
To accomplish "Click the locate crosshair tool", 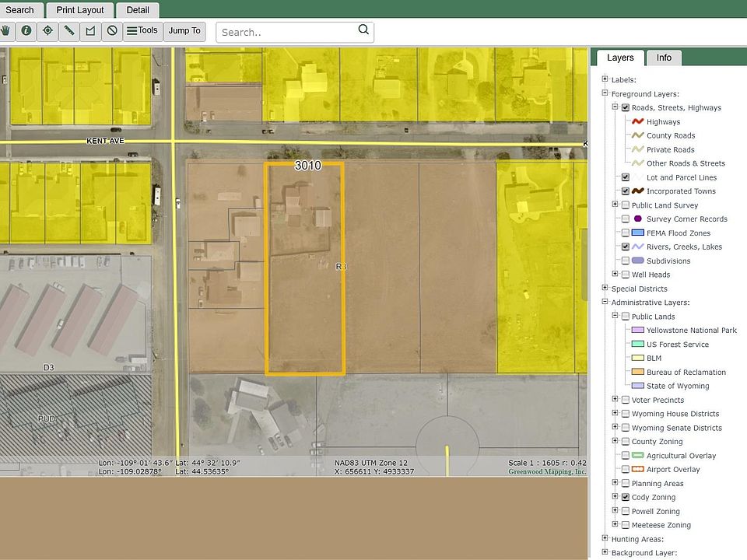I will point(47,31).
